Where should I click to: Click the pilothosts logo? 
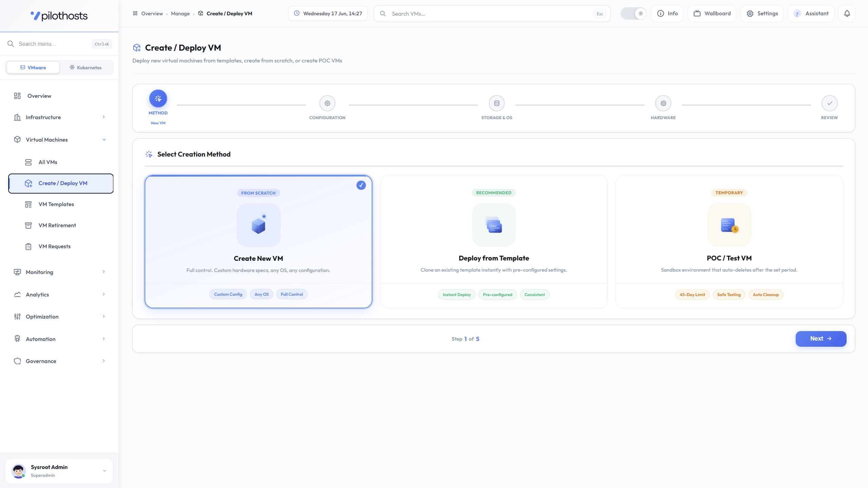[x=59, y=16]
